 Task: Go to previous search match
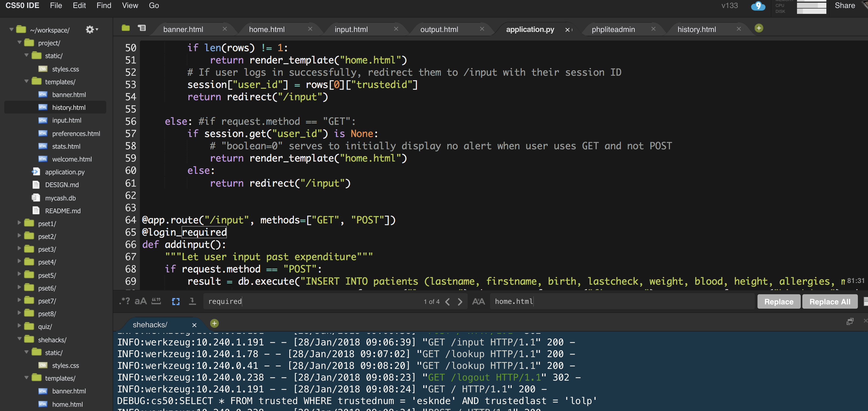point(447,302)
